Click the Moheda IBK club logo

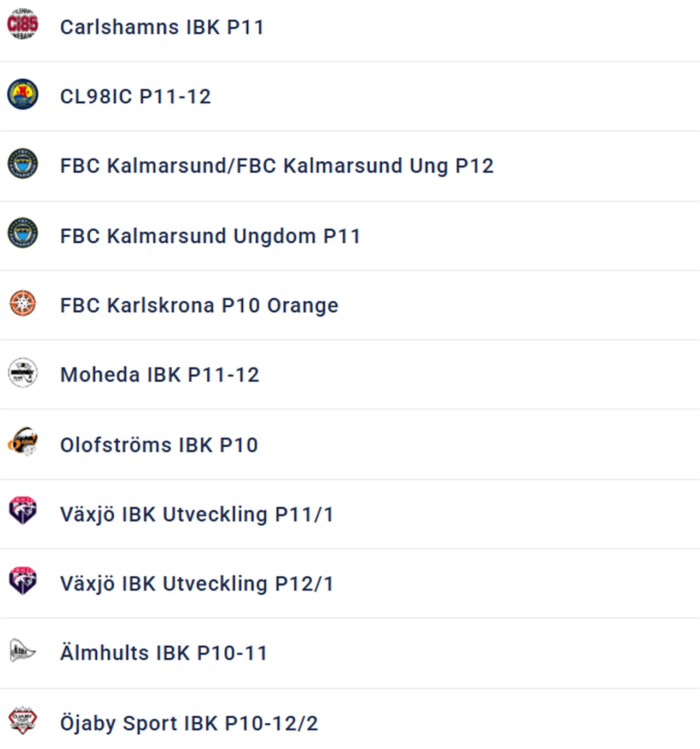point(22,373)
